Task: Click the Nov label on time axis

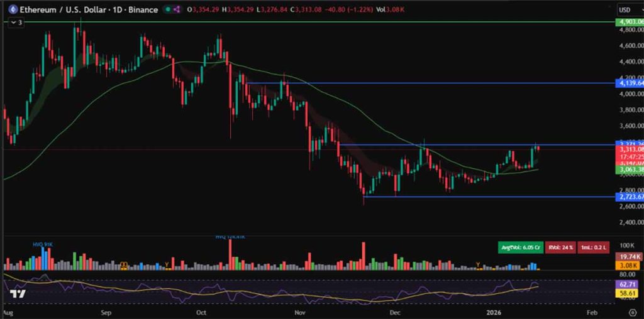Action: coord(300,312)
